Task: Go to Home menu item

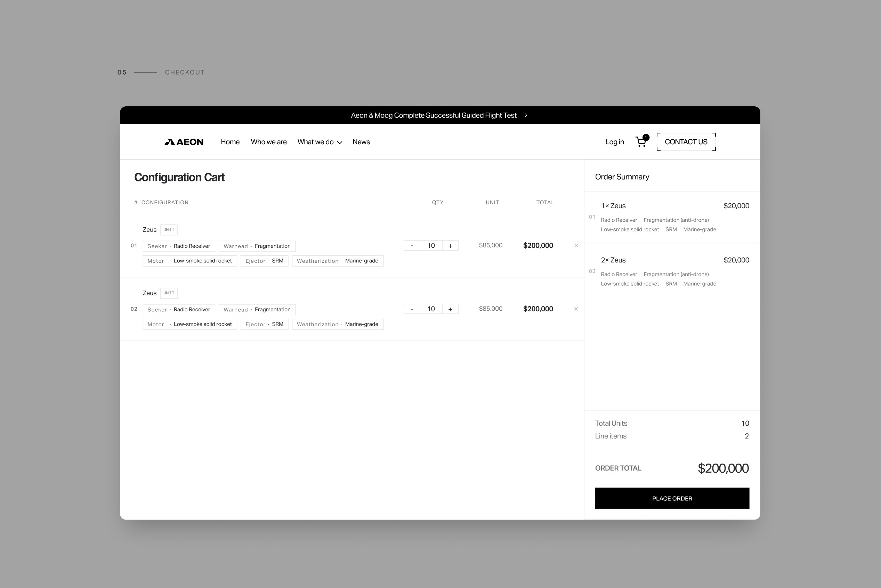Action: tap(230, 142)
